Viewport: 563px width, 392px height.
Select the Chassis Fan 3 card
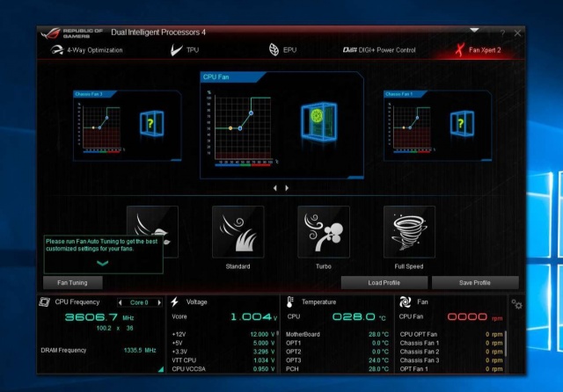pos(127,126)
